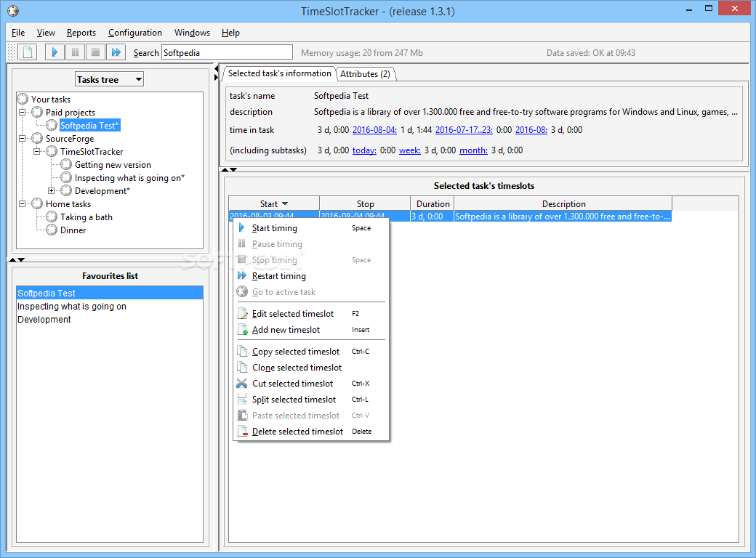Image resolution: width=756 pixels, height=558 pixels.
Task: Click the collapse arrows left of the information tabs
Action: tap(217, 73)
